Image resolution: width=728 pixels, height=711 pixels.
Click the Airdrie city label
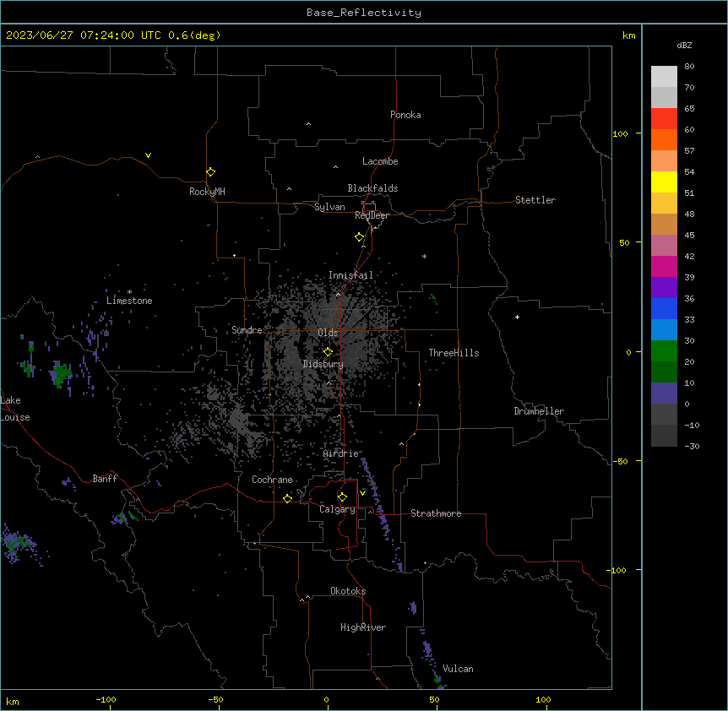click(x=341, y=453)
